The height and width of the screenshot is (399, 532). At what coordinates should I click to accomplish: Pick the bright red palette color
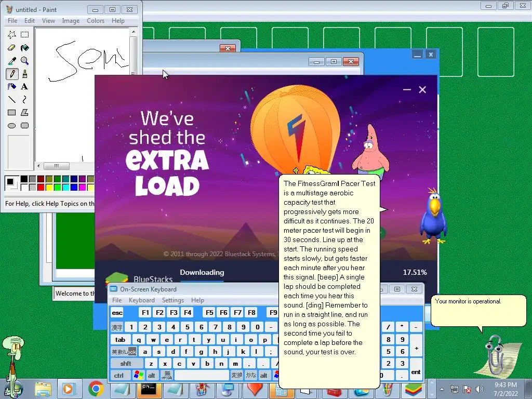pyautogui.click(x=41, y=187)
